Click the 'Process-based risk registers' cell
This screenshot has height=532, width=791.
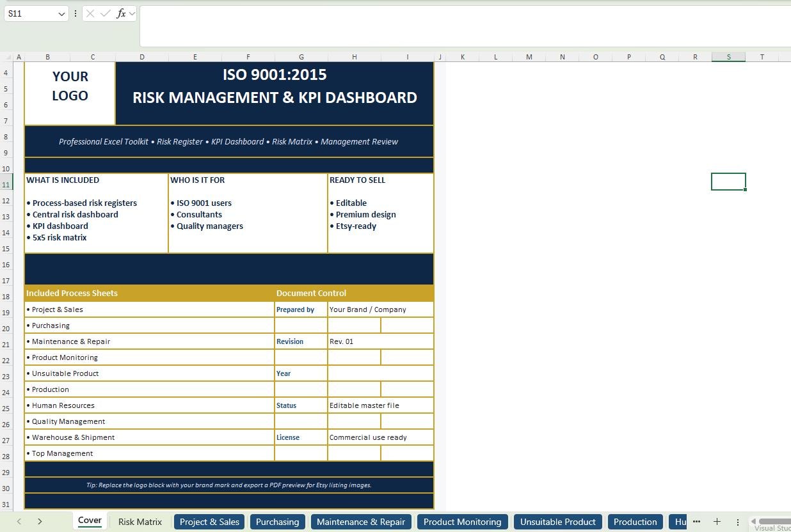82,203
